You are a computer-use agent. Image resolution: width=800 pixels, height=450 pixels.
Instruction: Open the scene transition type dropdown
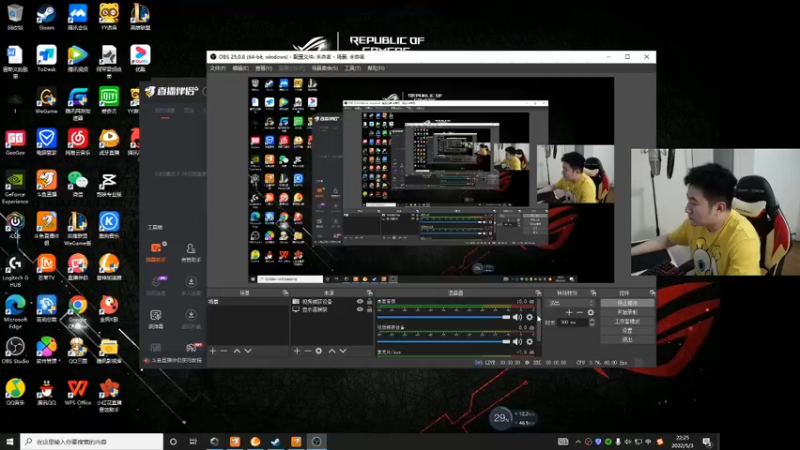[571, 303]
